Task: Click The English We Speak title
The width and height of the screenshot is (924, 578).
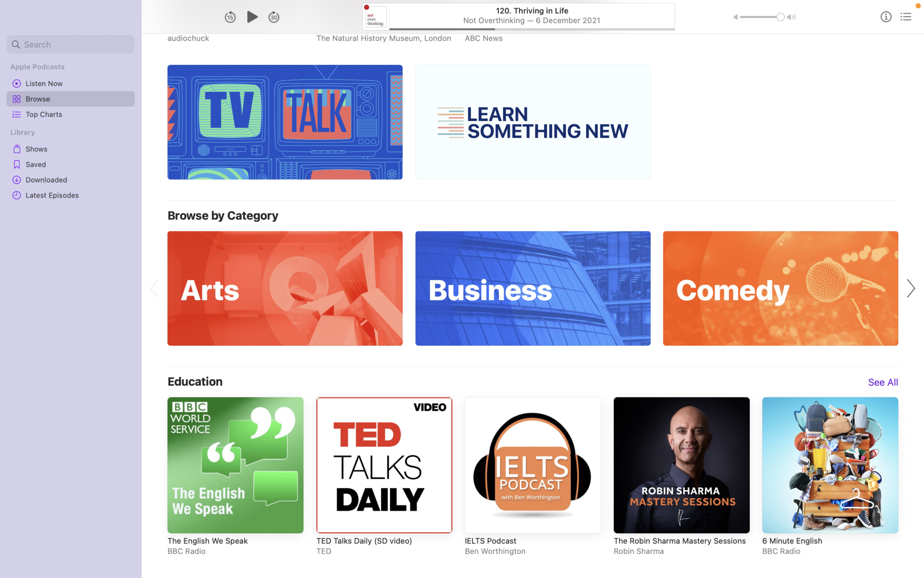Action: point(208,541)
